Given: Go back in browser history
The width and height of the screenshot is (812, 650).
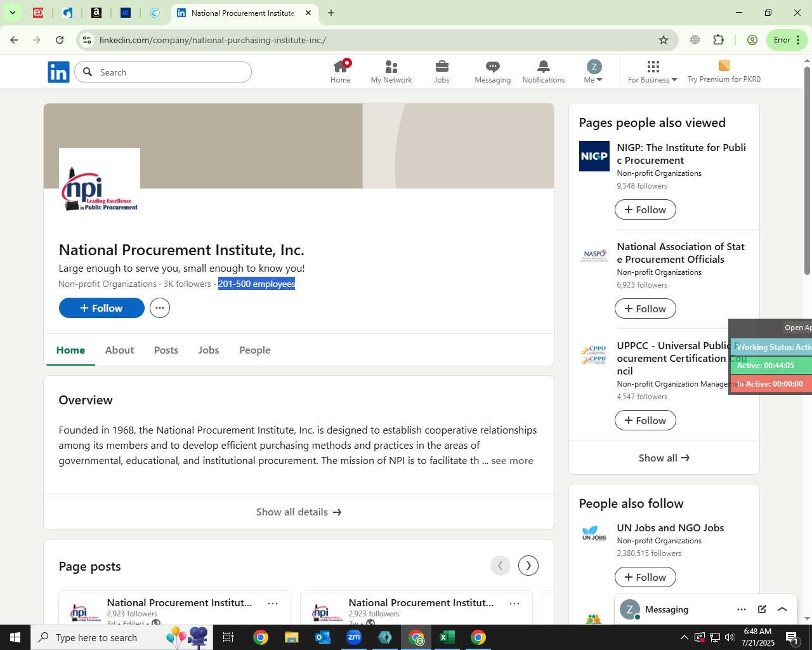Looking at the screenshot, I should pyautogui.click(x=14, y=40).
